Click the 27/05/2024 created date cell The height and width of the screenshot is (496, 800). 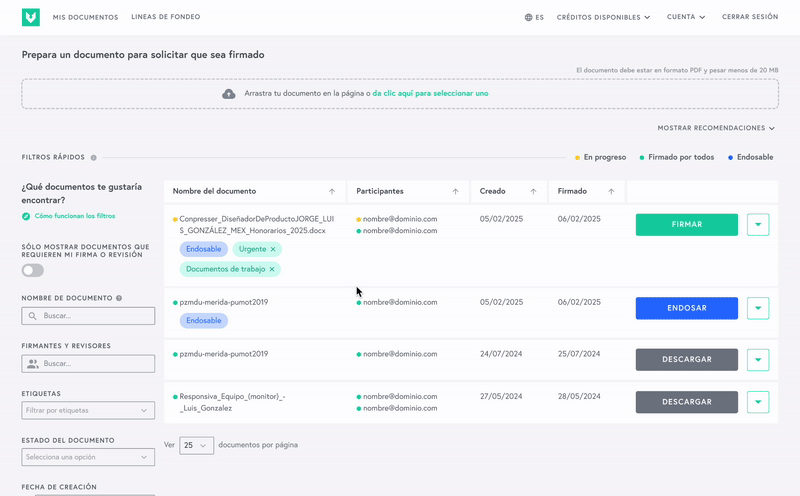coord(501,396)
